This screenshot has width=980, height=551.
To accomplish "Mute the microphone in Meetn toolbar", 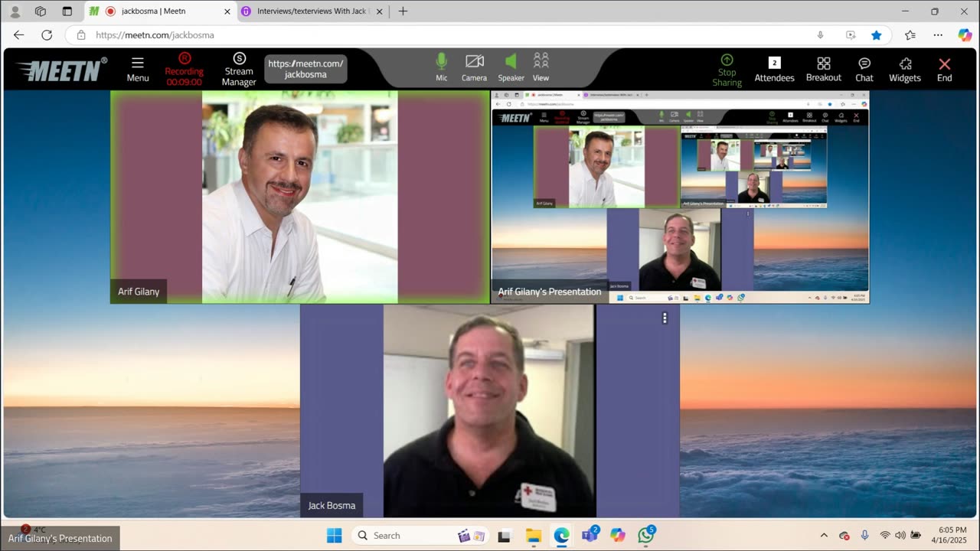I will point(442,67).
